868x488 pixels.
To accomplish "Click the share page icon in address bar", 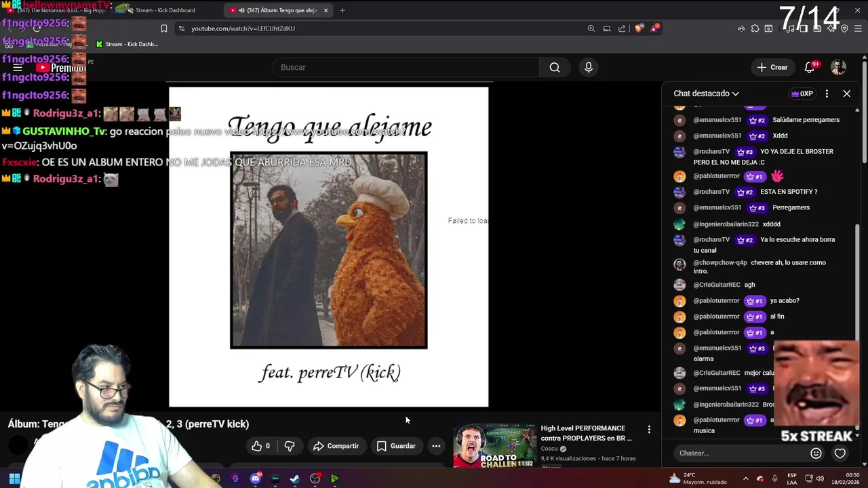I will pyautogui.click(x=622, y=28).
